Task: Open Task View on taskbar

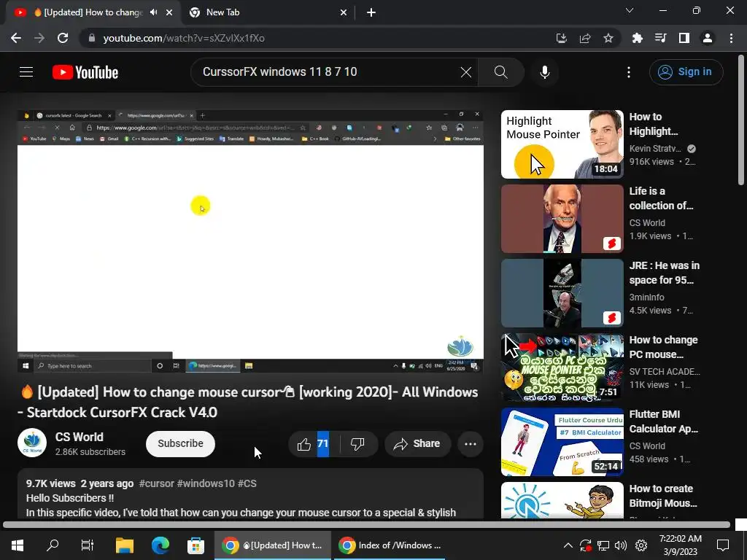Action: pyautogui.click(x=88, y=545)
